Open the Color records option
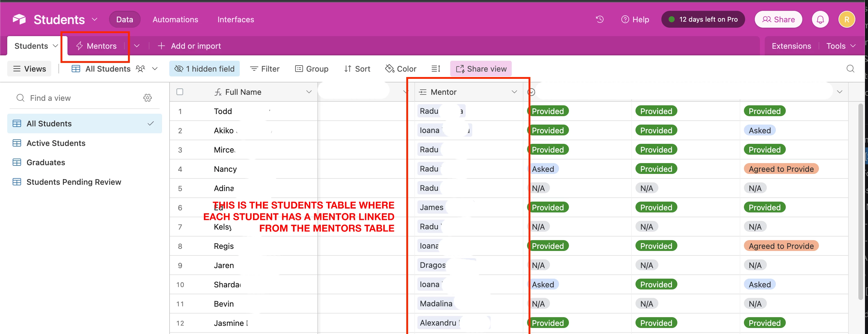The width and height of the screenshot is (868, 334). tap(401, 69)
